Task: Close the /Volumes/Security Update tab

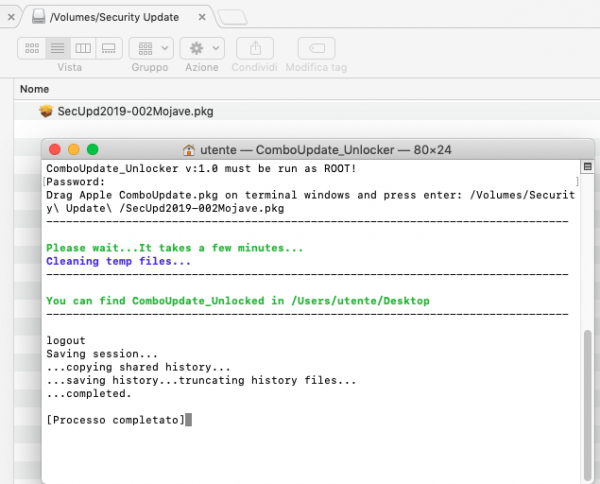Action: [x=202, y=17]
